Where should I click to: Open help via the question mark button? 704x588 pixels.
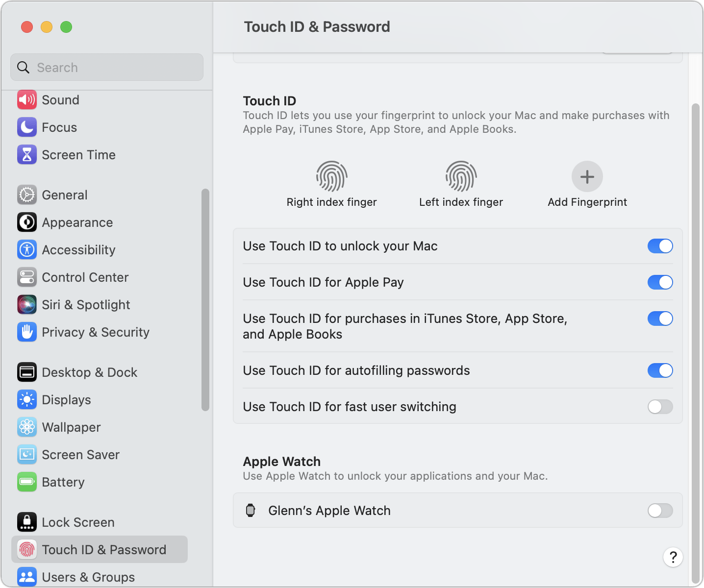673,557
